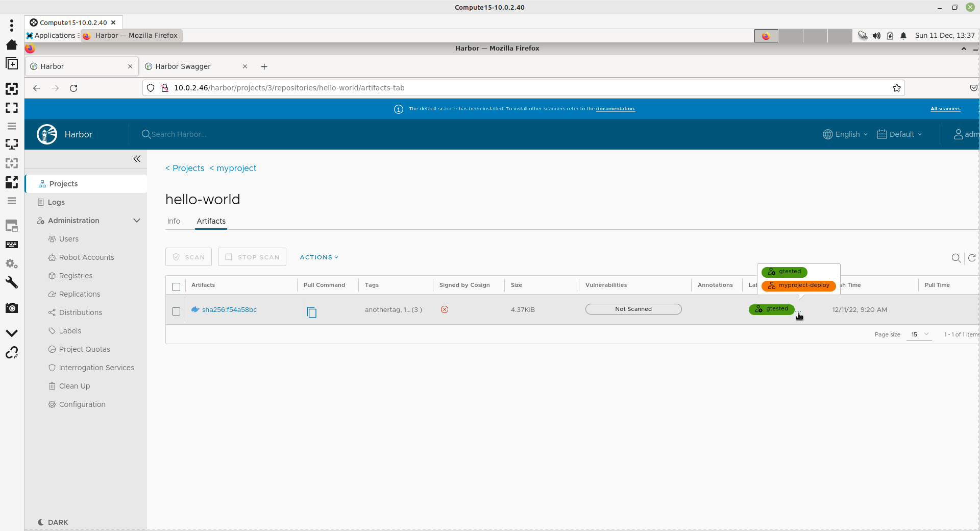The height and width of the screenshot is (531, 980).
Task: Click the viewer keyboard icon
Action: click(12, 245)
